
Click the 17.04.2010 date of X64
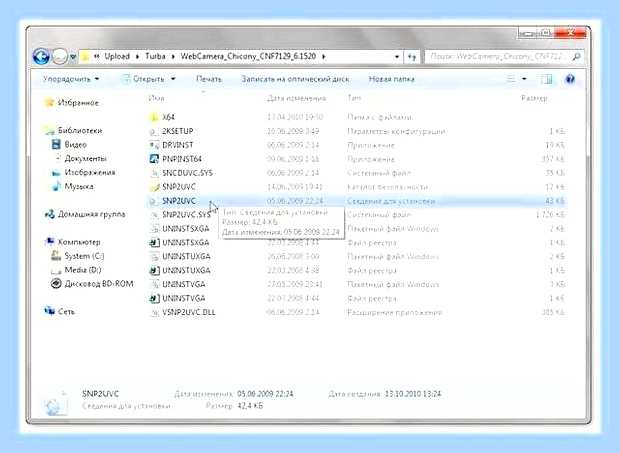(295, 117)
